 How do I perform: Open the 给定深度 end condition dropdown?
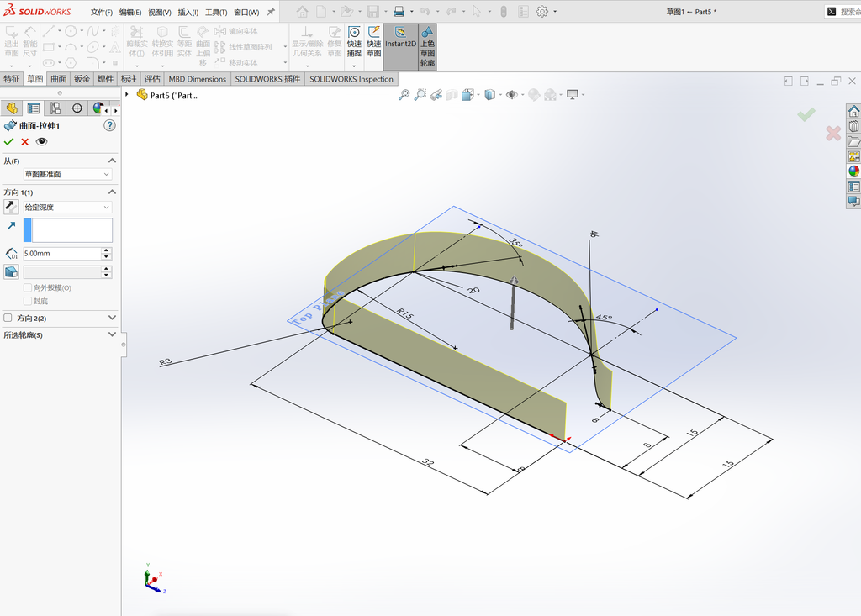(67, 207)
